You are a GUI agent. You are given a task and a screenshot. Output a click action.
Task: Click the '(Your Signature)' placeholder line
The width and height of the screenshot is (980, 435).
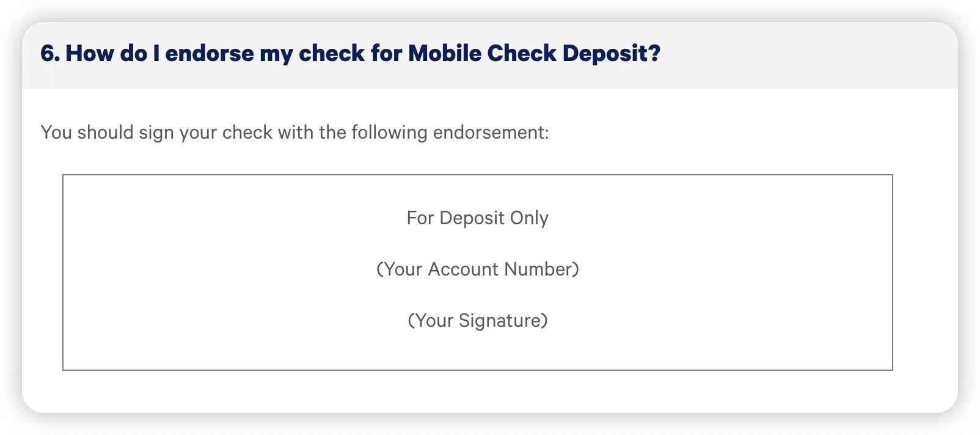pyautogui.click(x=478, y=321)
